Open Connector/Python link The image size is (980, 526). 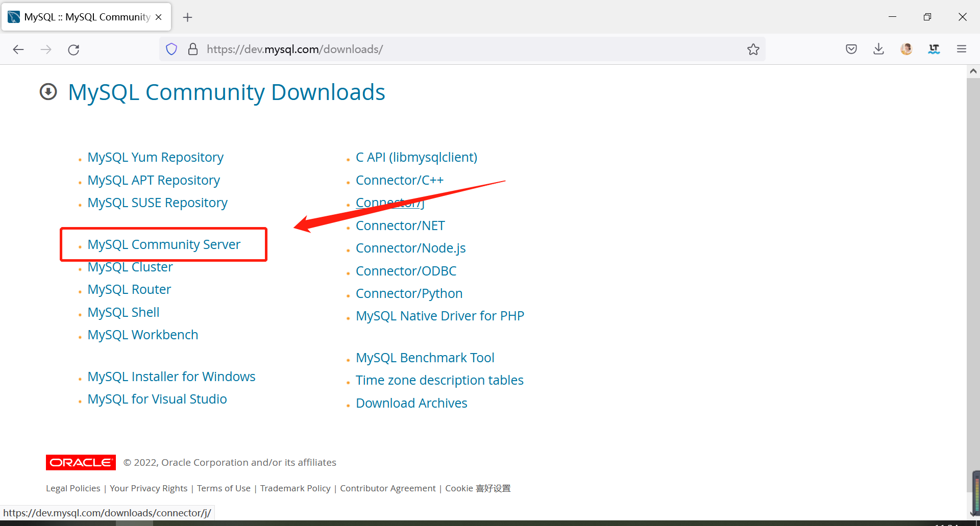coord(409,293)
